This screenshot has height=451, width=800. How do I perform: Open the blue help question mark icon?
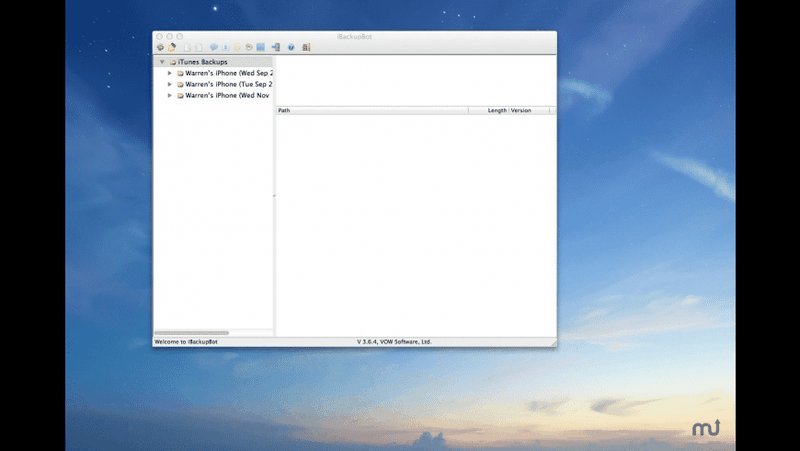coord(291,47)
